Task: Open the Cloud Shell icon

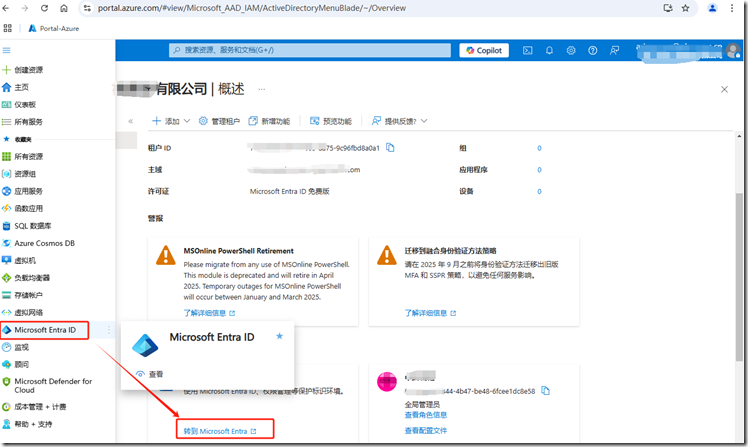Action: point(528,50)
